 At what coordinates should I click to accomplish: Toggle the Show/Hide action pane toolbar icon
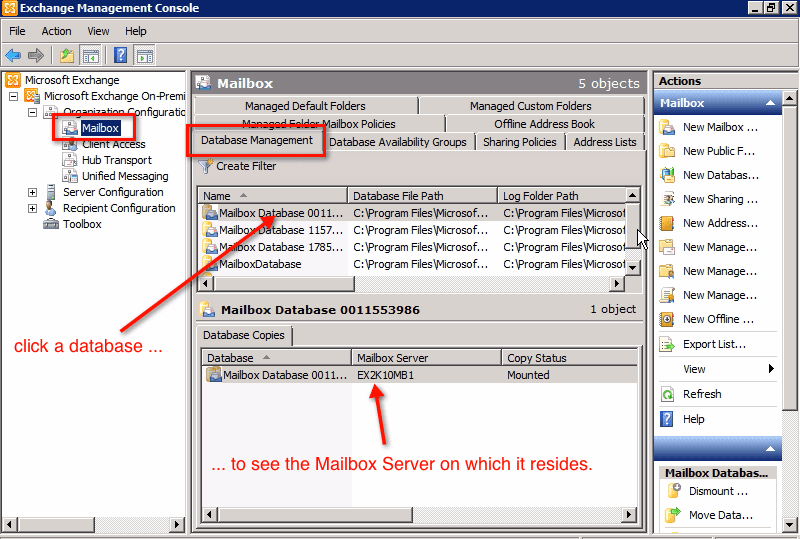(x=144, y=55)
